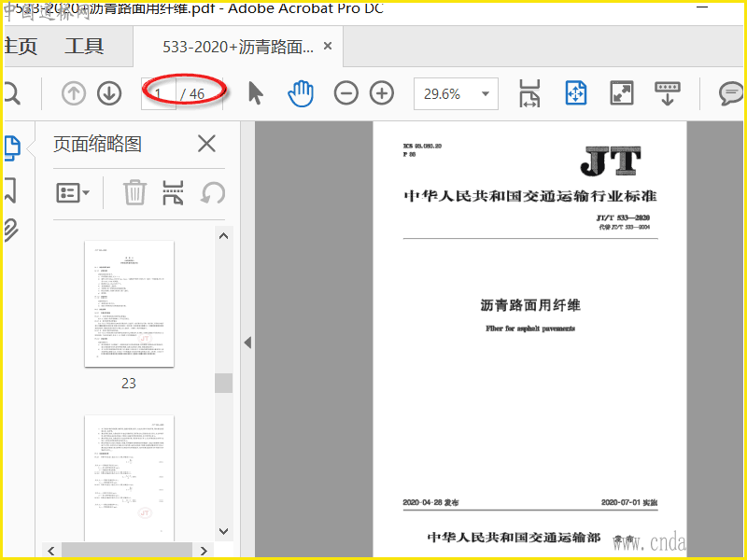Go to next page with down arrow
This screenshot has width=747, height=560.
109,93
